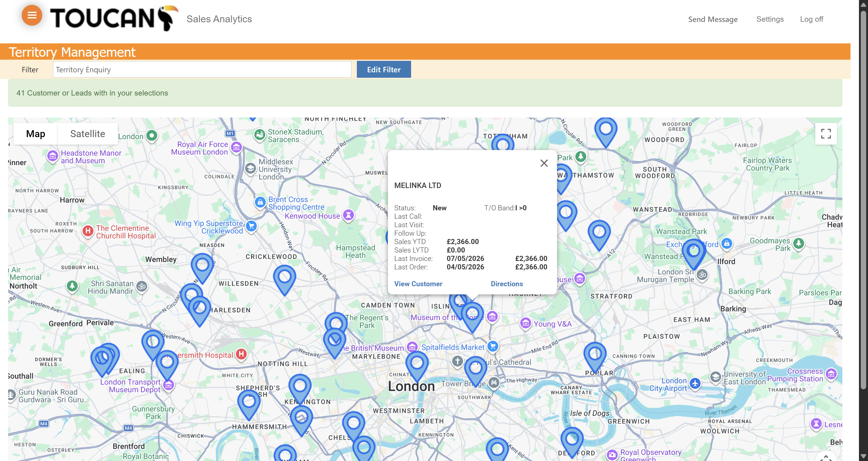Click the Edit Filter button
Screen dimensions: 868x461
pyautogui.click(x=383, y=69)
